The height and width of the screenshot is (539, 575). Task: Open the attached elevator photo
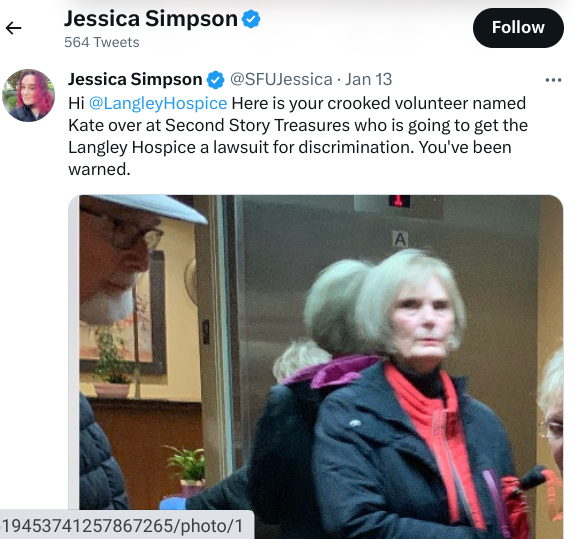pyautogui.click(x=316, y=367)
